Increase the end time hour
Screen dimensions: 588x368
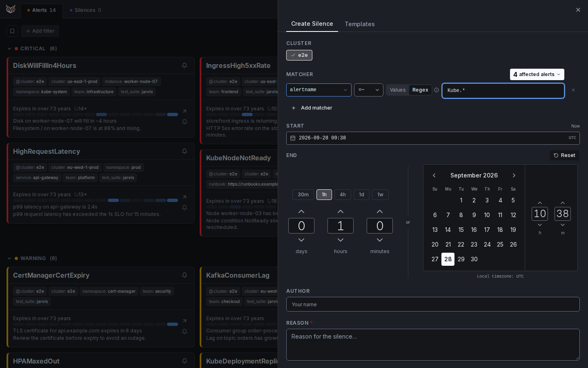(540, 203)
